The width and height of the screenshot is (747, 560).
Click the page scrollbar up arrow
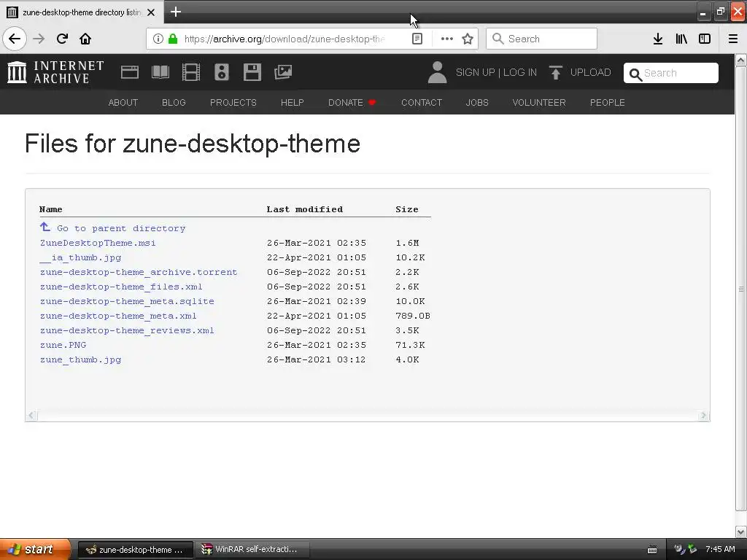740,60
